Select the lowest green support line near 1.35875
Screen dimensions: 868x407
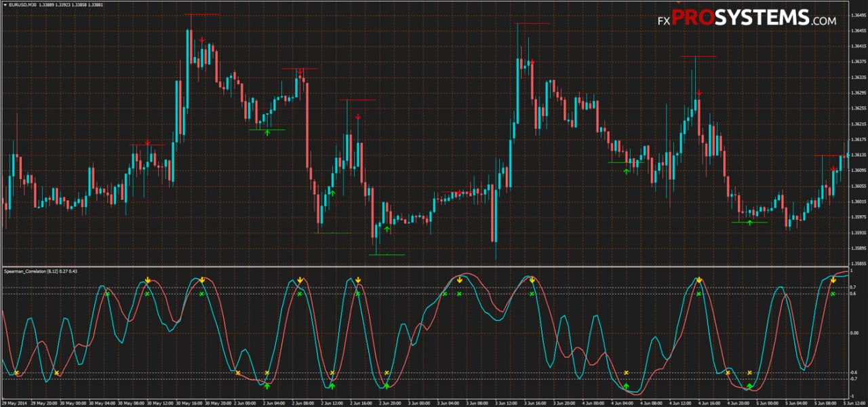387,255
